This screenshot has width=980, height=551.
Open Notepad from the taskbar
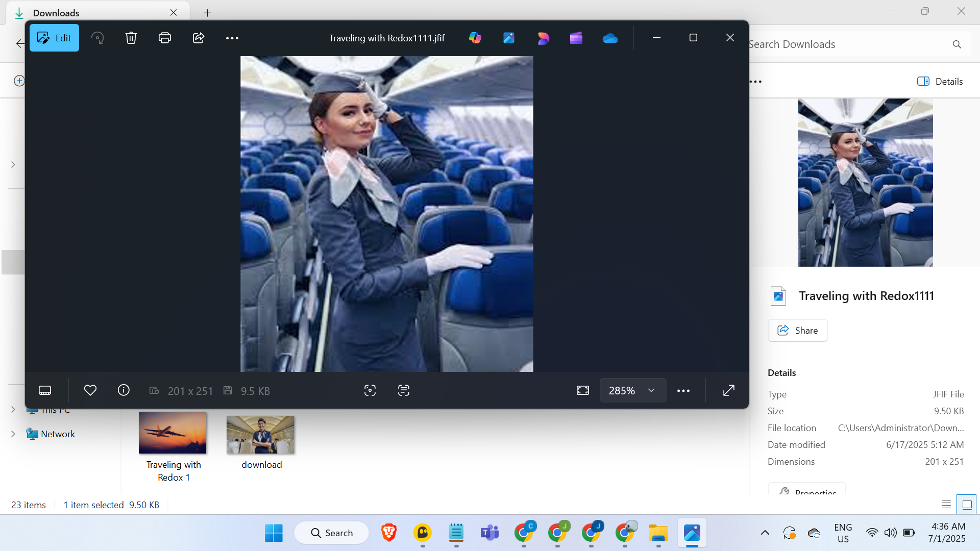coord(456,533)
